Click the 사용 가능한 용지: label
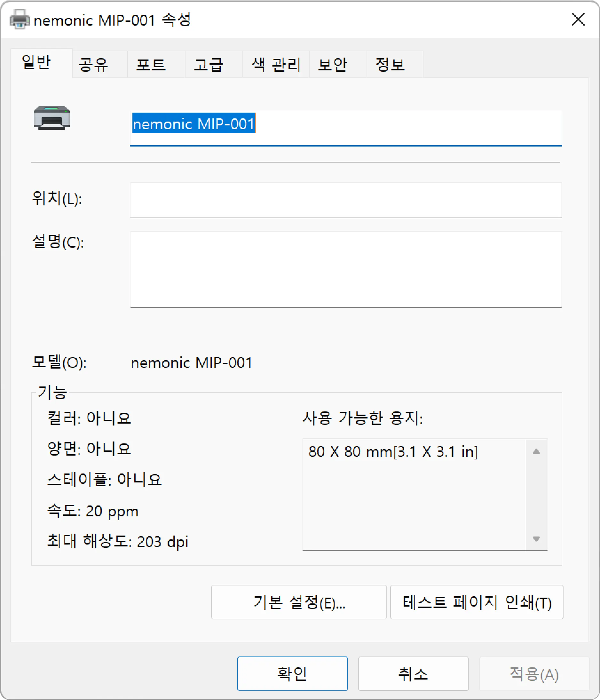 click(x=363, y=418)
